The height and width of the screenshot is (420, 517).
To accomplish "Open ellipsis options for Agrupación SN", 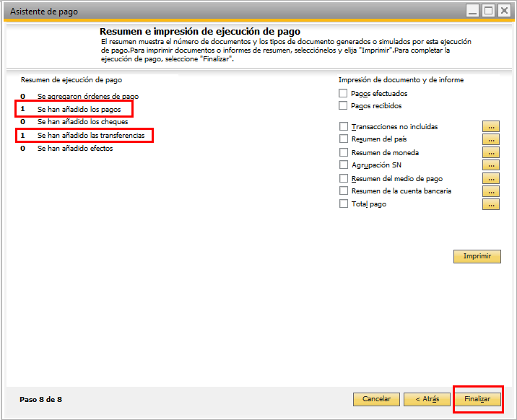I will point(491,165).
